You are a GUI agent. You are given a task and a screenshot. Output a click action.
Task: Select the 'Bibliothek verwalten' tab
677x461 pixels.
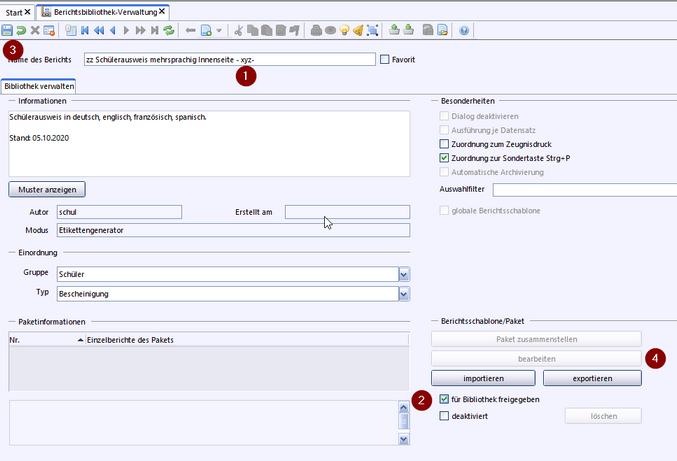[39, 87]
